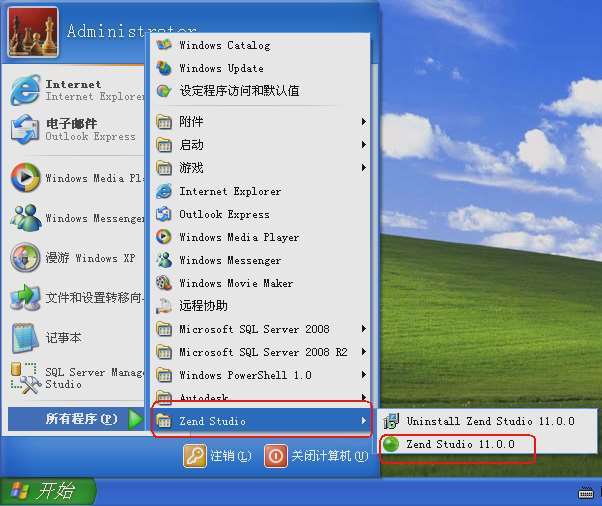Viewport: 602px width, 506px height.
Task: Open 文件和设置转移向导 icon
Action: [x=25, y=298]
